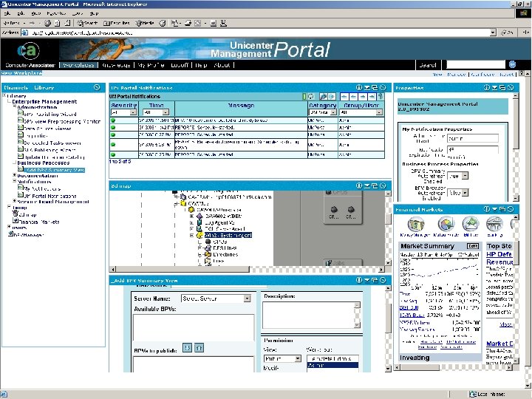Switch to the Library tab
Viewport: 532px width, 399px height.
(44, 87)
